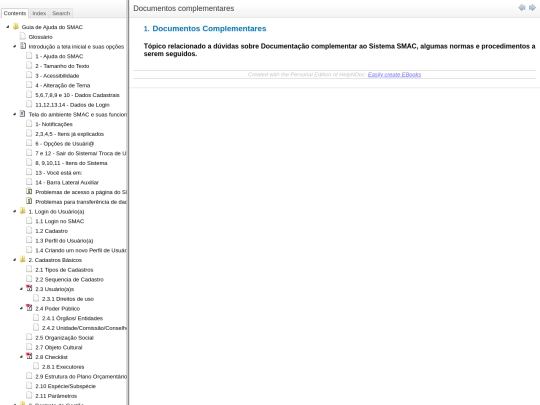The image size is (540, 405).
Task: Switch to the Index tab
Action: [x=39, y=13]
